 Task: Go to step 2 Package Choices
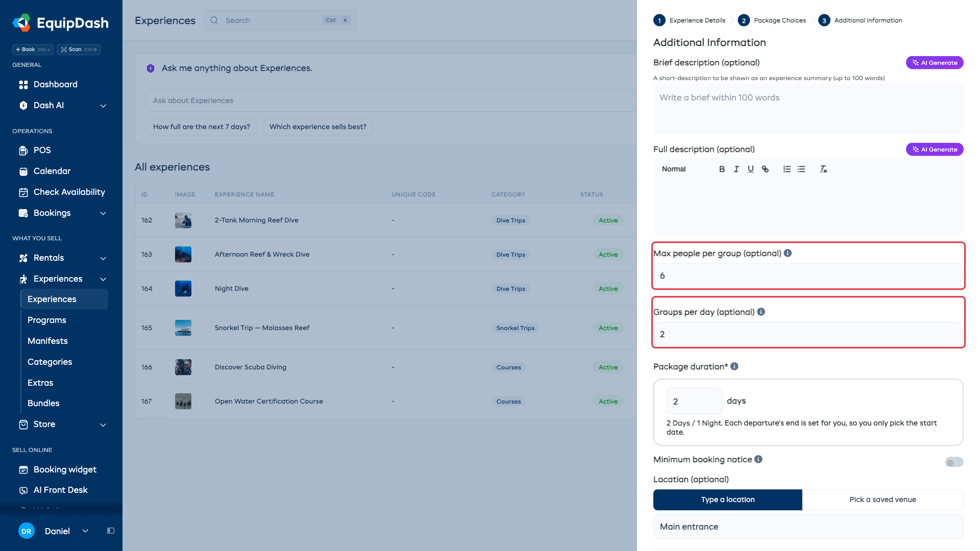pyautogui.click(x=772, y=20)
